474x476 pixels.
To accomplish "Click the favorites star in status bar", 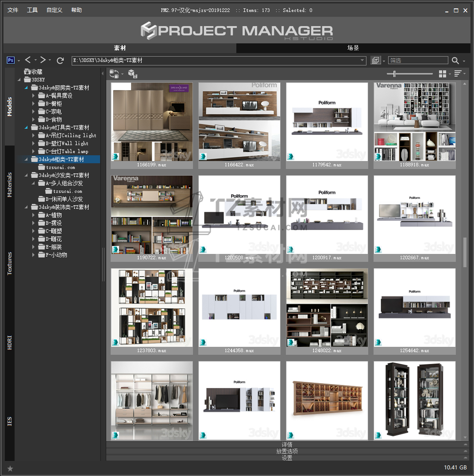I will 10,468.
